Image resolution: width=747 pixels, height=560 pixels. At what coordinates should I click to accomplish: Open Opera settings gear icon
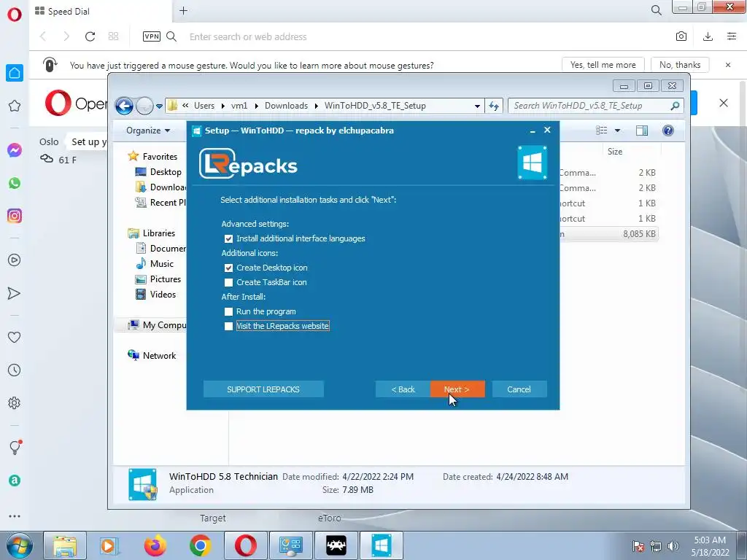pos(15,402)
